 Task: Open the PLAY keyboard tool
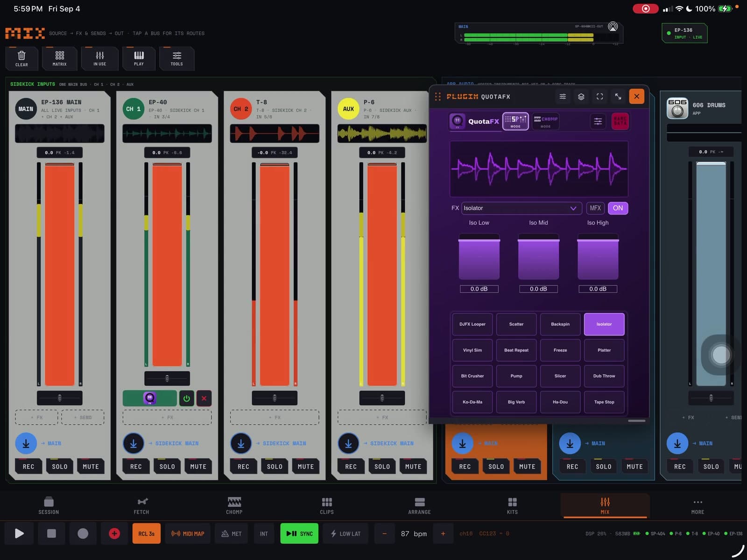pyautogui.click(x=139, y=58)
